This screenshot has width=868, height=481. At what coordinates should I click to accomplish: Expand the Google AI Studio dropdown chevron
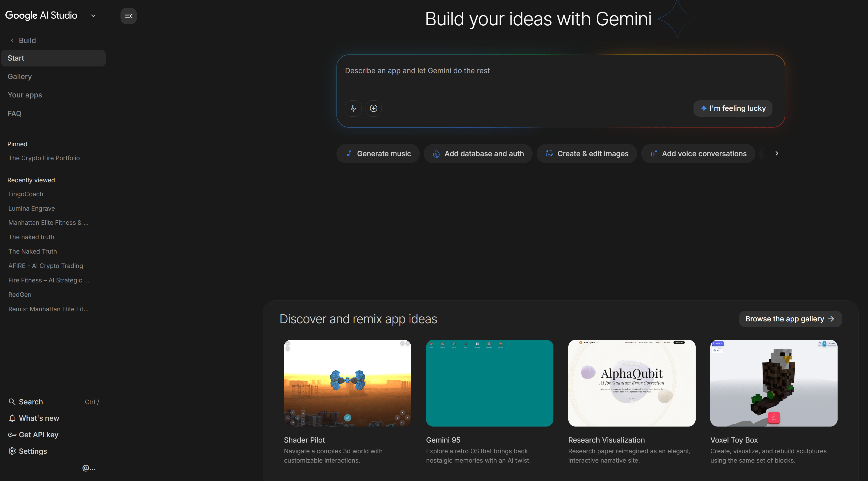click(93, 15)
